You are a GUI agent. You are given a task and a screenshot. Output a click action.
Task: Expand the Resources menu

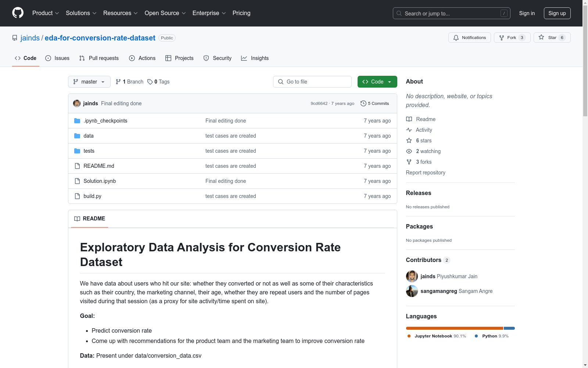(121, 13)
